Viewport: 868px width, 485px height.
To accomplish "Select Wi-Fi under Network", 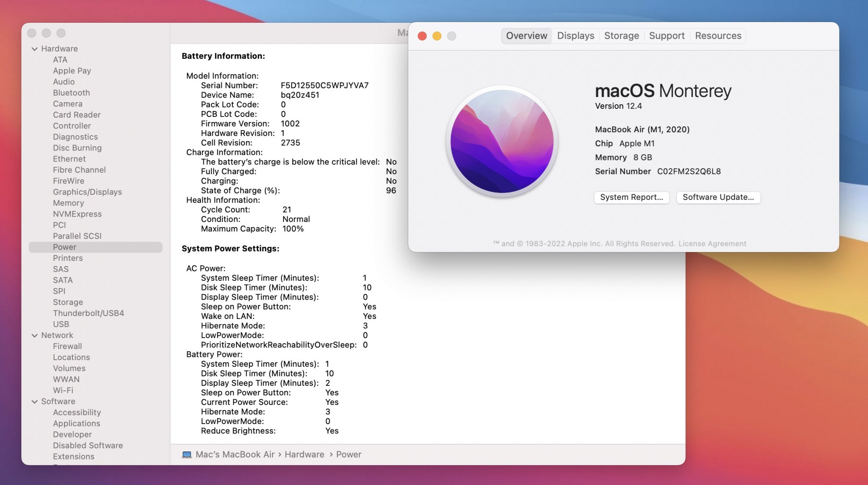I will pos(63,390).
